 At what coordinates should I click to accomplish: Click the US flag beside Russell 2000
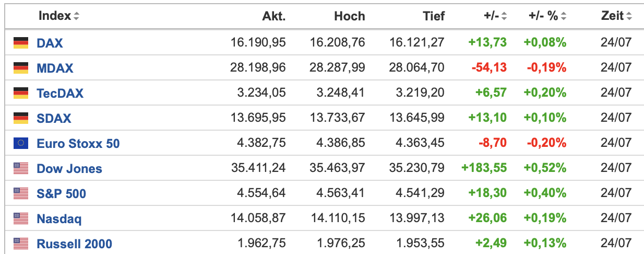click(x=21, y=243)
